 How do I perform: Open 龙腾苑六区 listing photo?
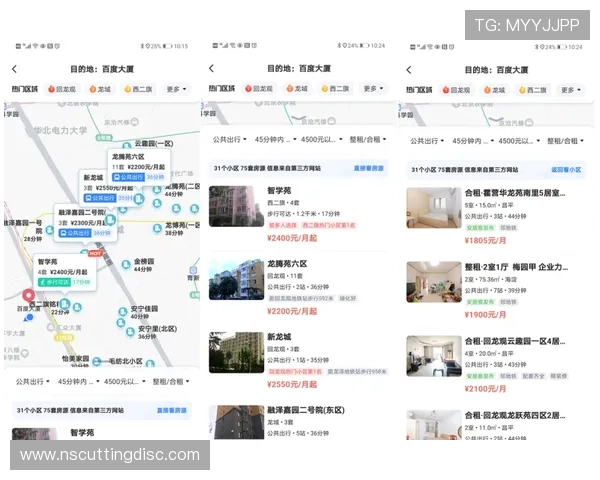coord(236,279)
